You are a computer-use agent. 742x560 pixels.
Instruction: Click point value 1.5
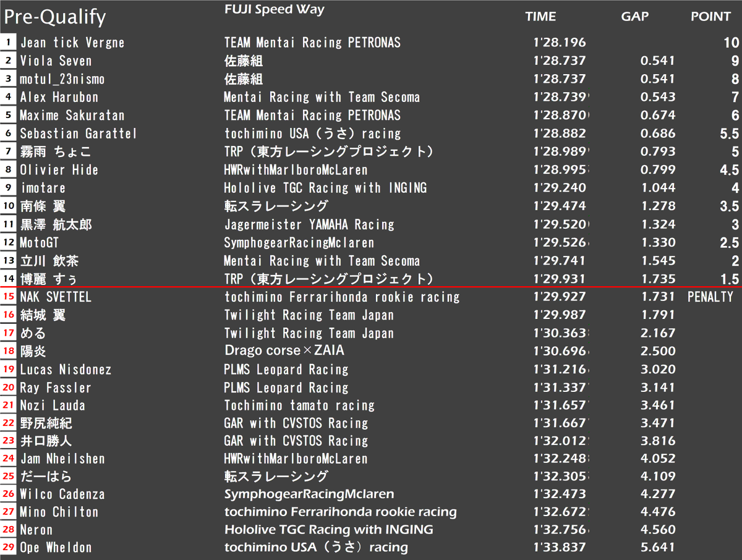click(729, 279)
